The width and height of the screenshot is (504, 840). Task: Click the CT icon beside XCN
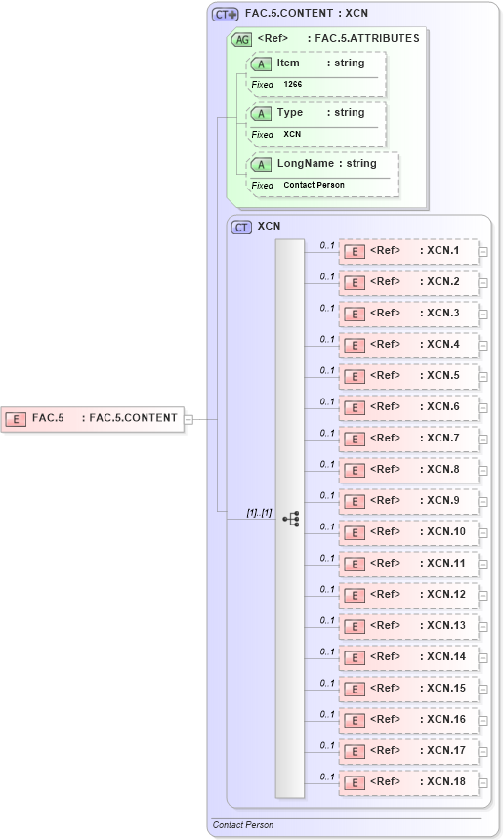pos(241,228)
